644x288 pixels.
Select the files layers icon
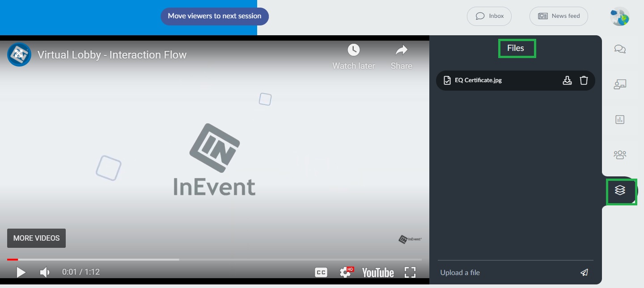click(620, 190)
